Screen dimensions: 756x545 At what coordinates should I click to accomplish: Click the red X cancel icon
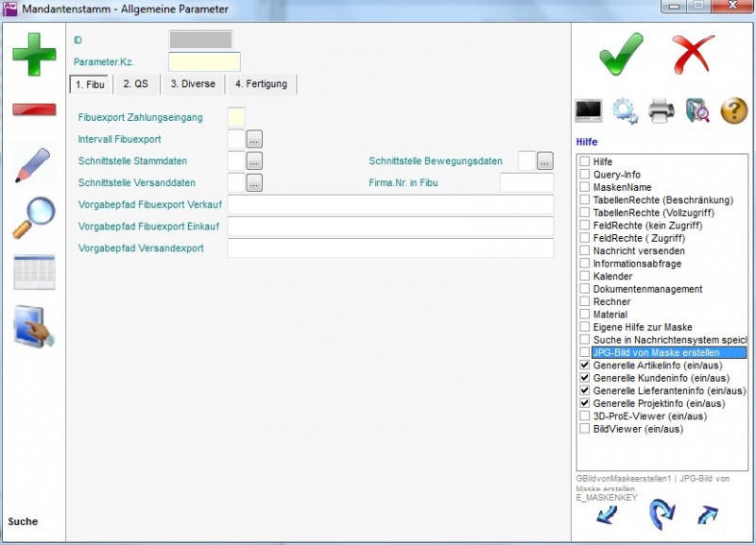(x=694, y=54)
